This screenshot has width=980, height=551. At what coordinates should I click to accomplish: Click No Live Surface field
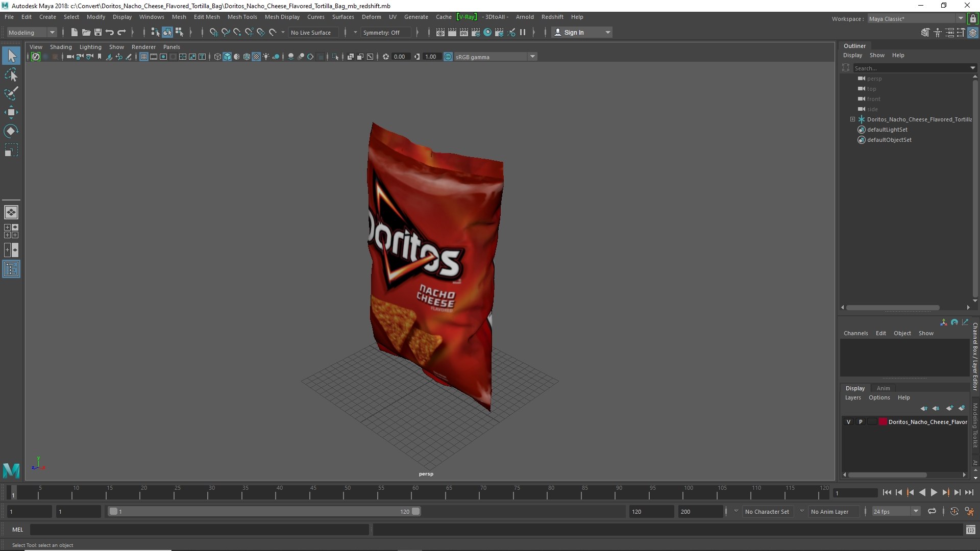point(313,32)
